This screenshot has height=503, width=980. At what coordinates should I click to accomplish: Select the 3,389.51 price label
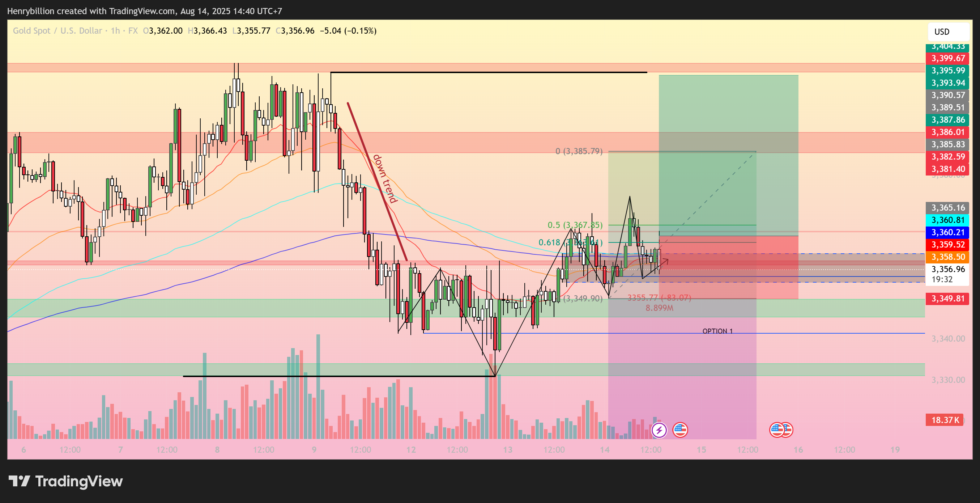(947, 107)
